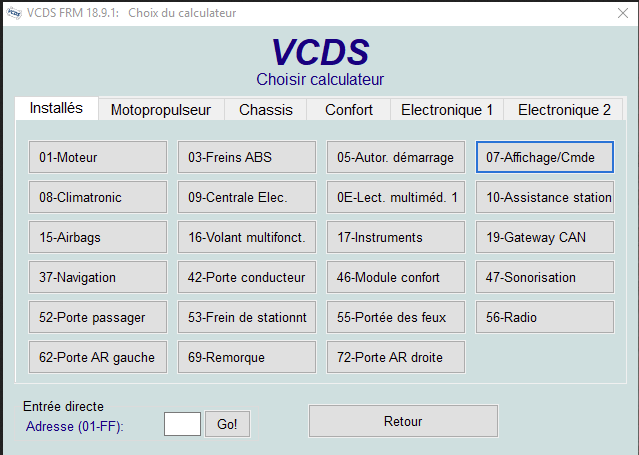Click the Go! button

pyautogui.click(x=227, y=424)
